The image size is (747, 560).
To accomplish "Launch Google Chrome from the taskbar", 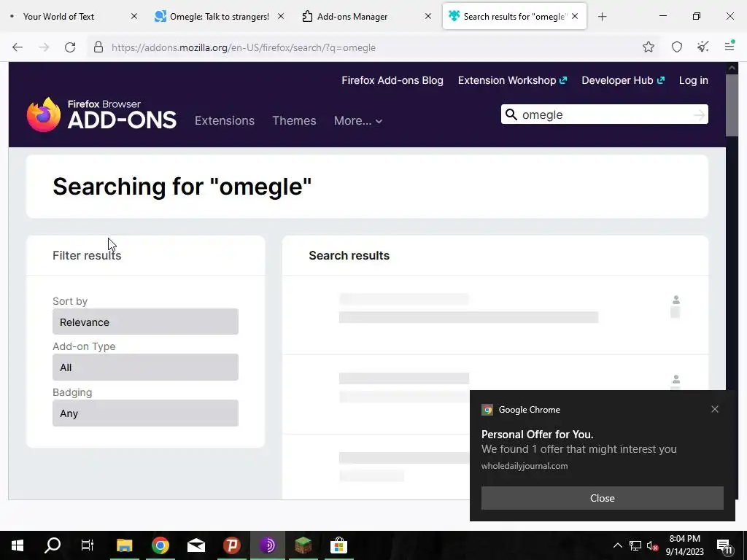I will (x=160, y=545).
